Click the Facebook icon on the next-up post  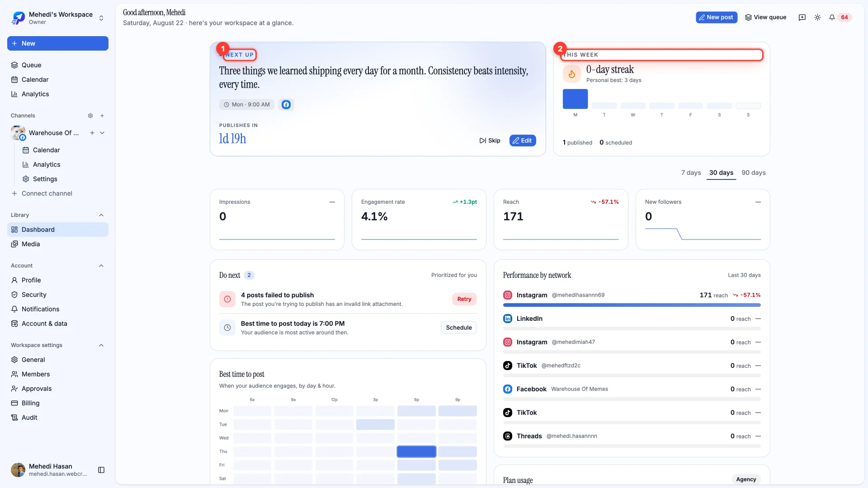coord(286,104)
